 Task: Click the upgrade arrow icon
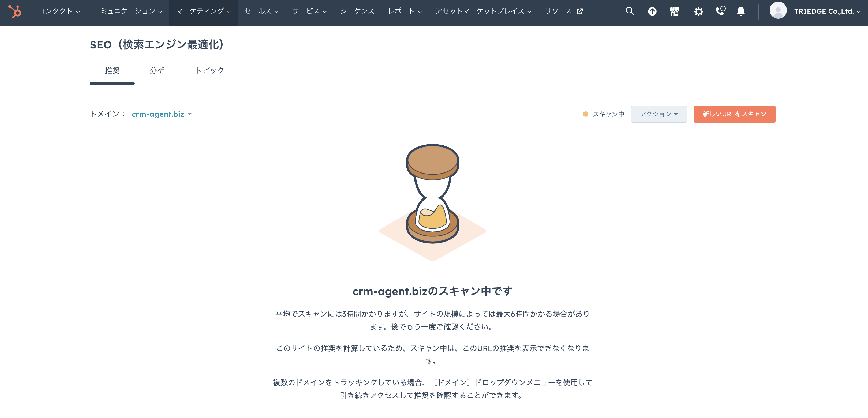click(x=652, y=12)
